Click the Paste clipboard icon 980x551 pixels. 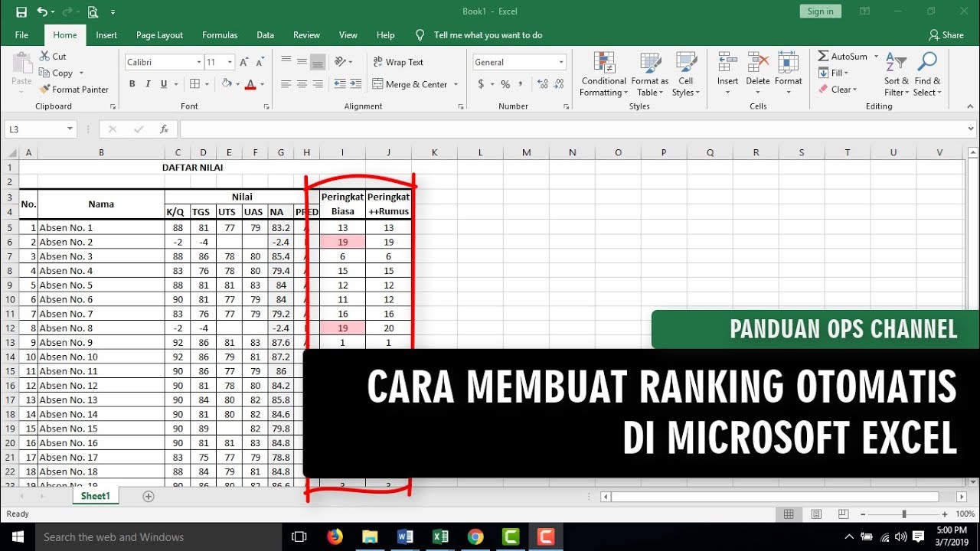coord(21,64)
